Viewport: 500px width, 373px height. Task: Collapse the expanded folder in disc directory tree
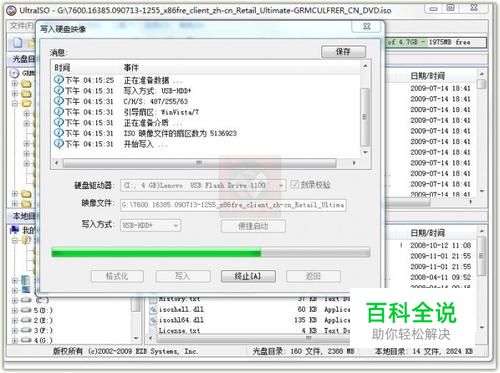pos(15,103)
